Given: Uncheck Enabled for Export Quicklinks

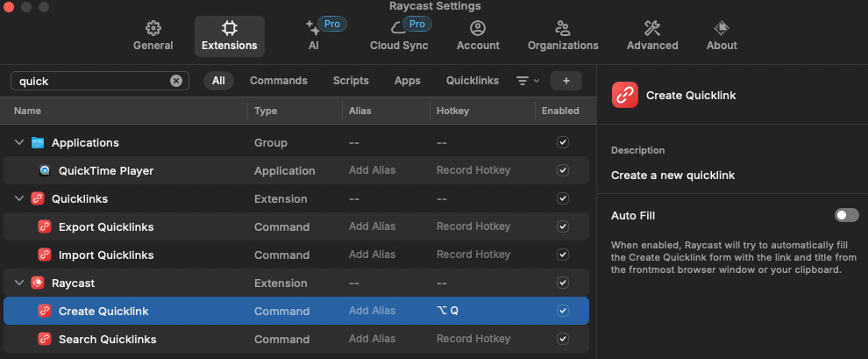Looking at the screenshot, I should 563,226.
